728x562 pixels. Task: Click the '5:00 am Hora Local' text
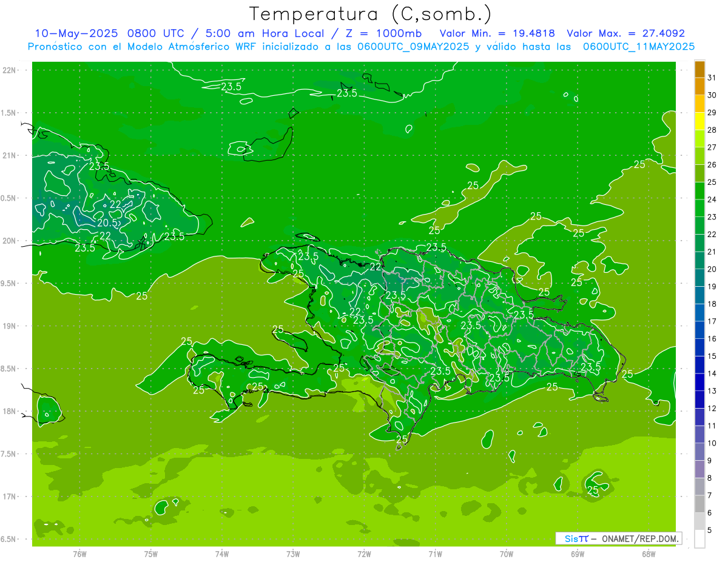click(x=263, y=33)
